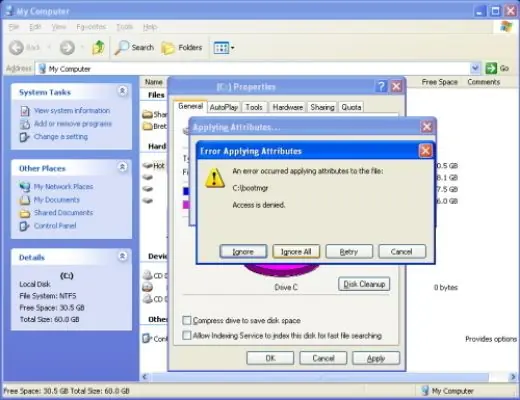Screen dimensions: 520x400
Task: Collapse the Other Places panel
Action: point(122,167)
